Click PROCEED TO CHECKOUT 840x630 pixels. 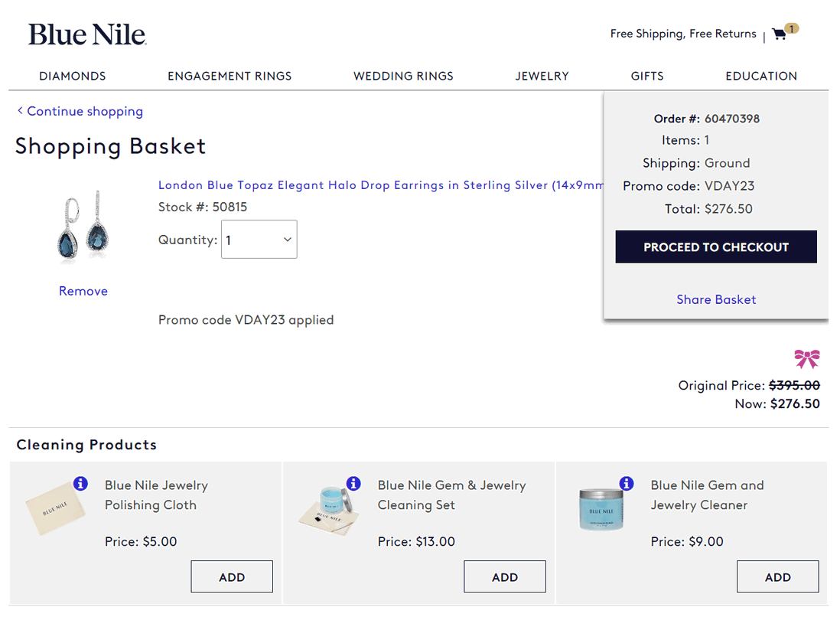coord(716,246)
